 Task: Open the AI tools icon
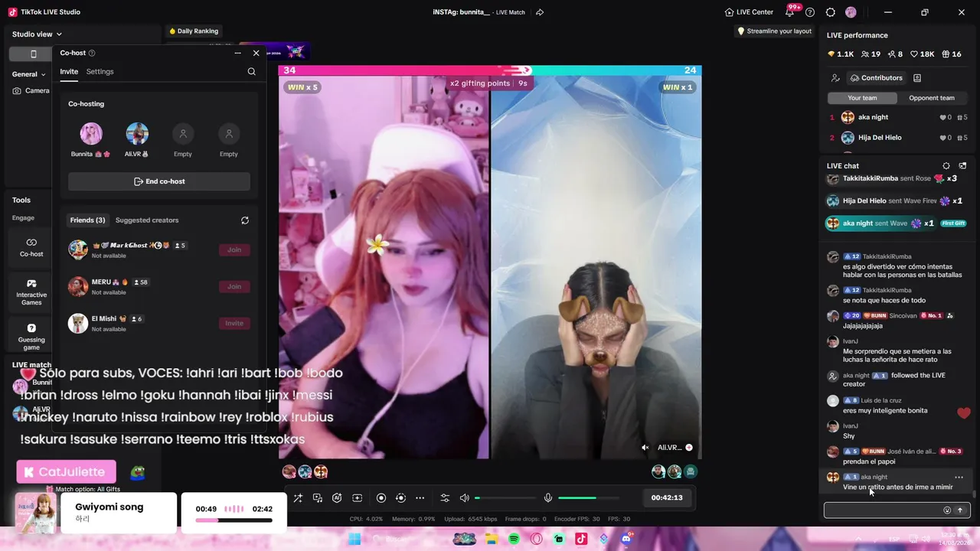click(337, 498)
